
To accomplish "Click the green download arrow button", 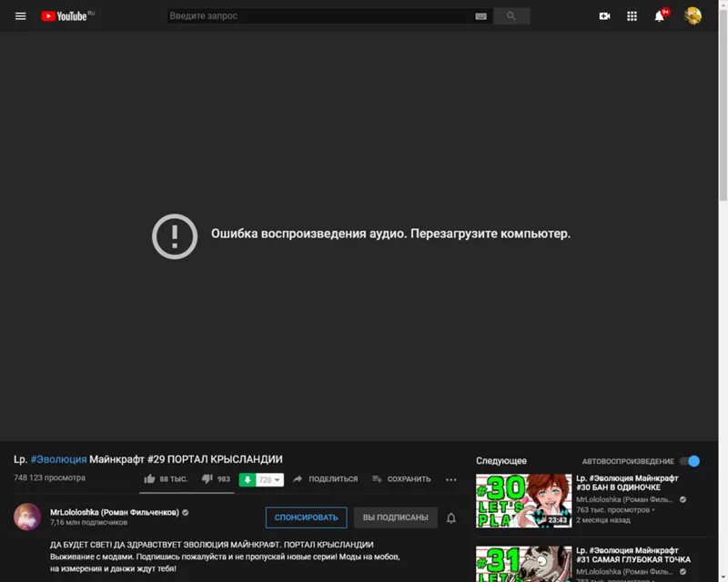I will pyautogui.click(x=248, y=479).
